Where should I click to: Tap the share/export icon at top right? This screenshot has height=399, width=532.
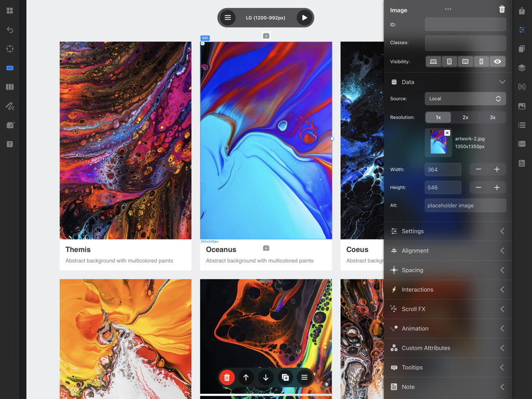point(522,10)
